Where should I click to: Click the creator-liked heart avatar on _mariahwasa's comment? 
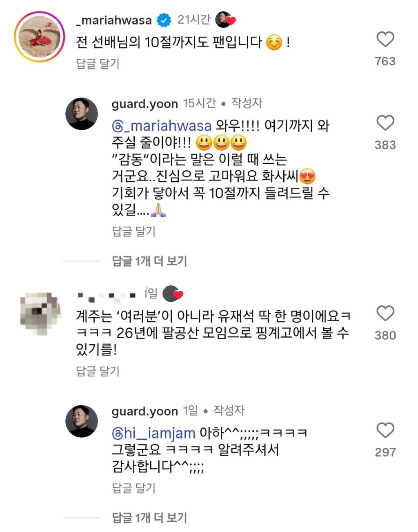tap(225, 20)
